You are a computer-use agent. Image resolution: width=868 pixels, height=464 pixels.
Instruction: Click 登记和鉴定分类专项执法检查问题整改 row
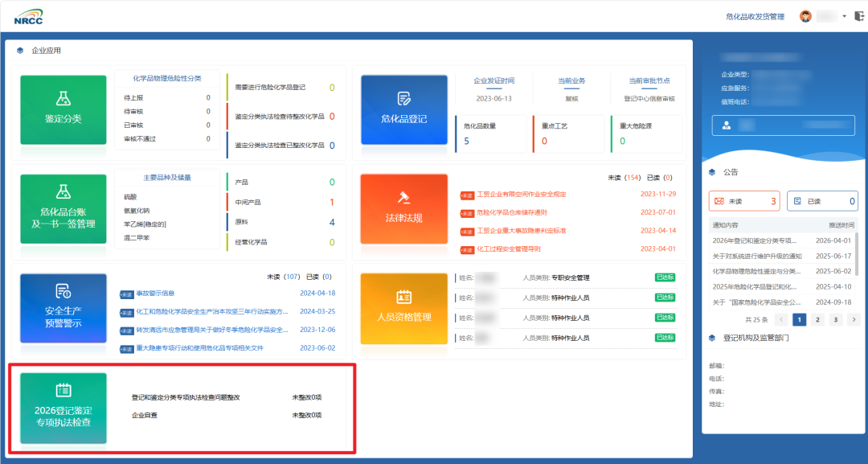tap(227, 397)
